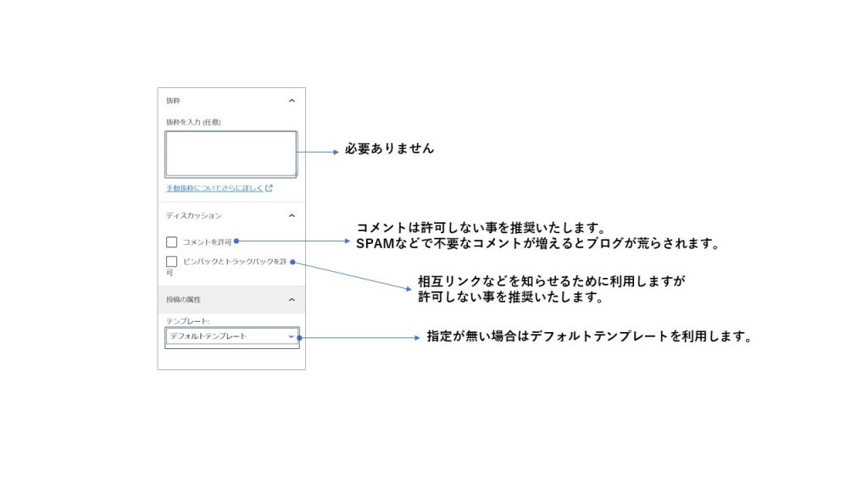868x488 pixels.
Task: Click the テンプレート: label above the dropdown
Action: (x=187, y=320)
